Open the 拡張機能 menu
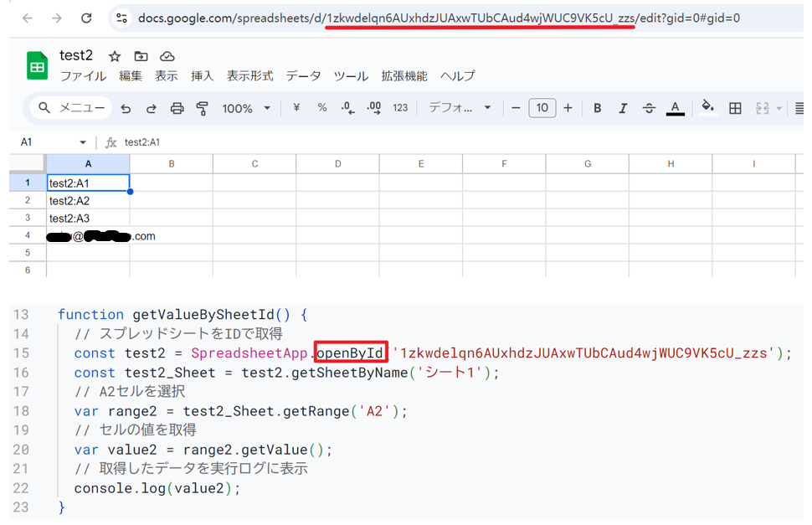812x525 pixels. coord(404,76)
